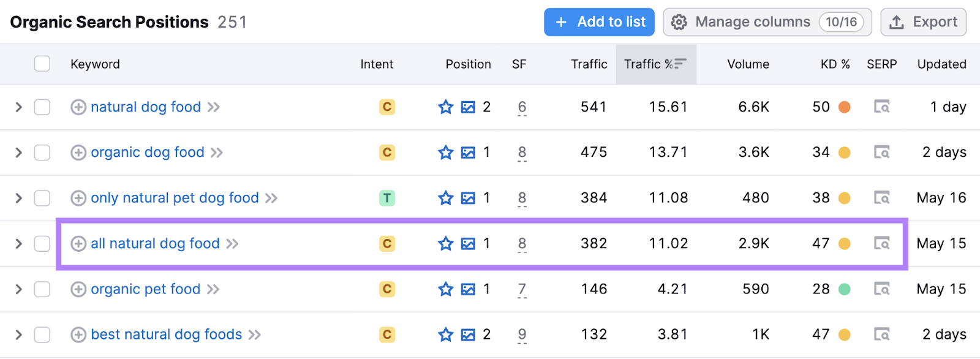Sort by the KD % column header

click(x=835, y=64)
